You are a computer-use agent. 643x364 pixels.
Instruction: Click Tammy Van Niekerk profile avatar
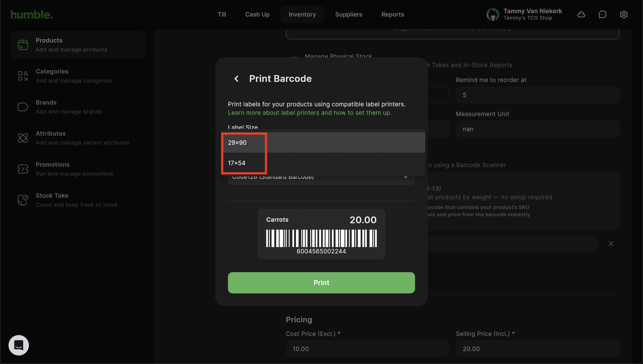point(492,14)
